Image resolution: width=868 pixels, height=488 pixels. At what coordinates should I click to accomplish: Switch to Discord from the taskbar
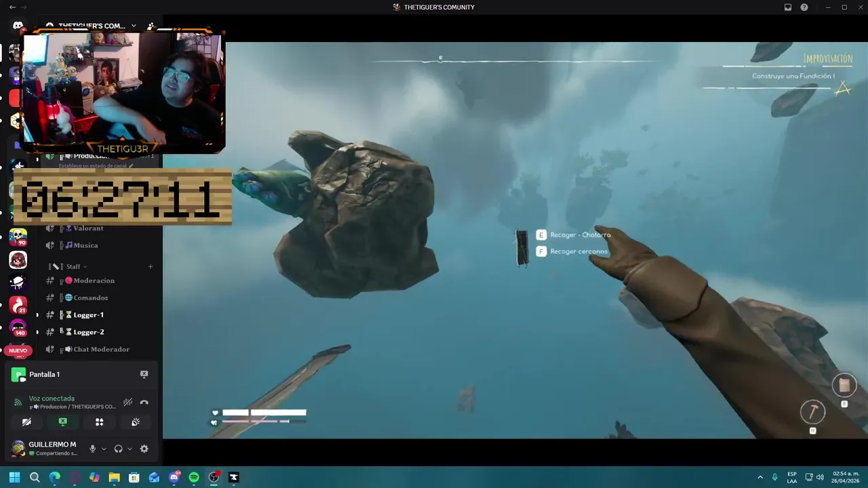174,477
